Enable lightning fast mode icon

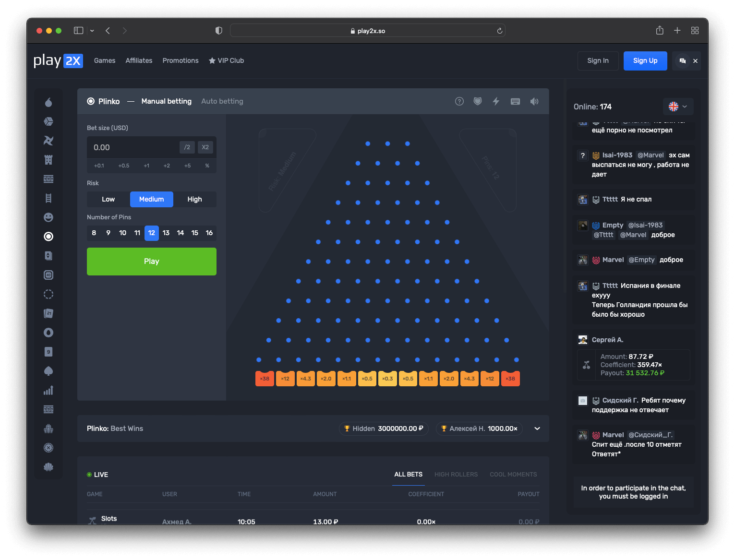[x=496, y=101]
